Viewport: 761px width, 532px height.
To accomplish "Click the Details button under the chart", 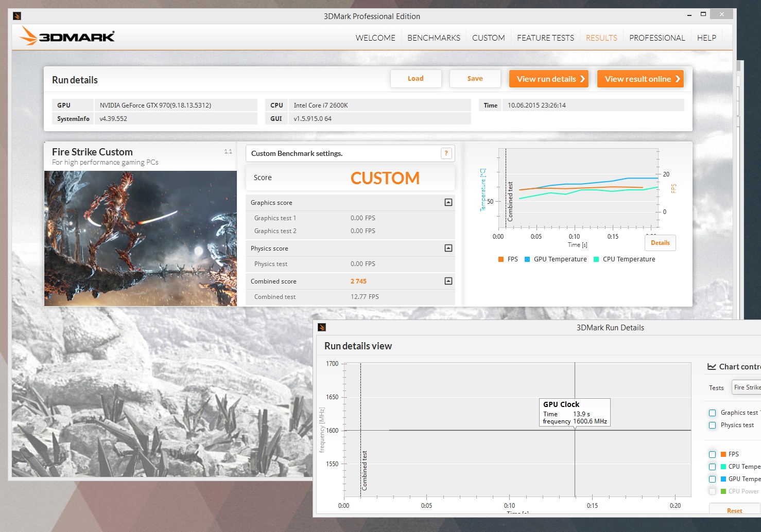I will point(660,243).
